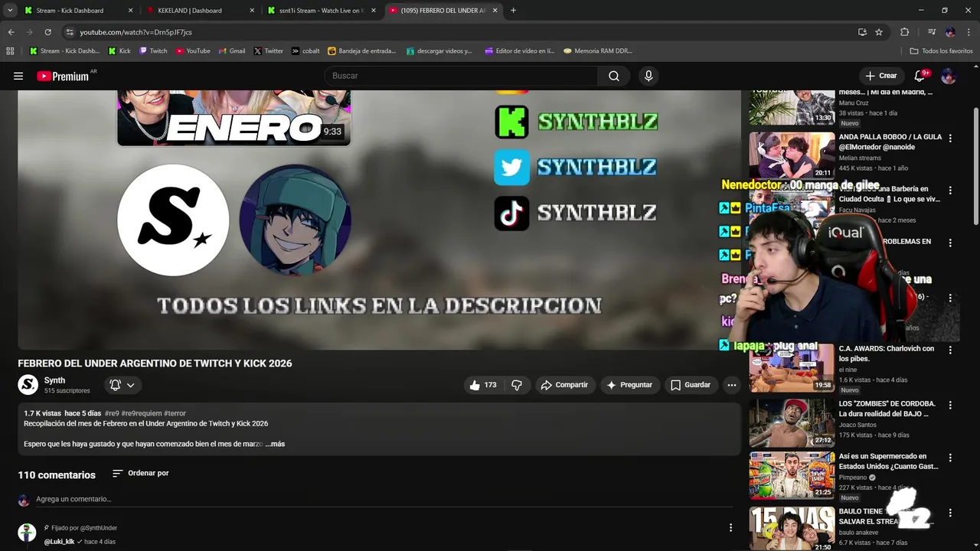This screenshot has height=551, width=980.
Task: Open menu for C.A. AWARDS video
Action: coord(950,350)
